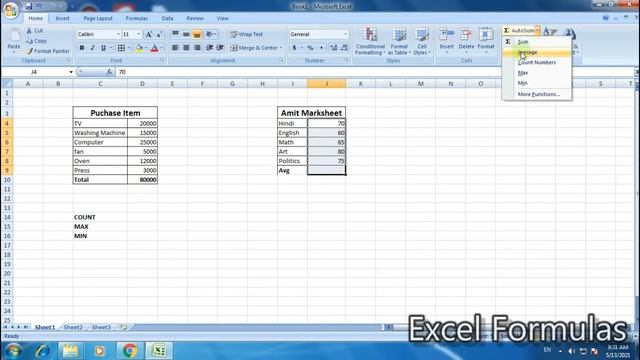640x360 pixels.
Task: Click the Windows Start button
Action: (13, 351)
